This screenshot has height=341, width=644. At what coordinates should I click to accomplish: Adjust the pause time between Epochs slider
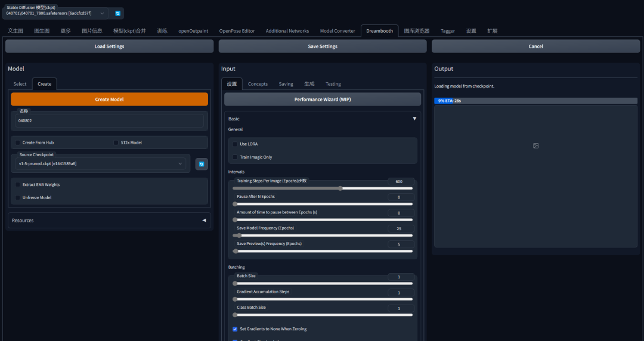click(323, 220)
